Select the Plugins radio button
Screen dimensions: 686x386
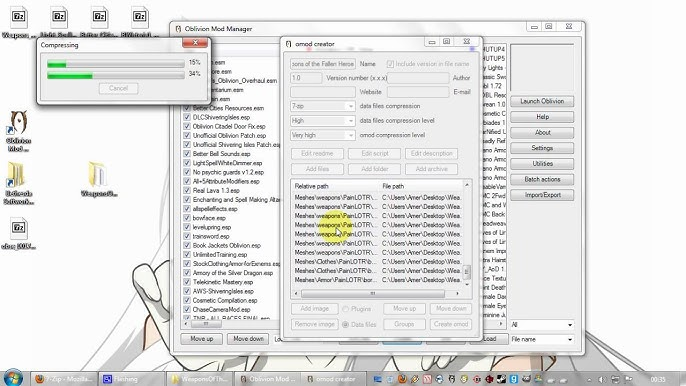346,309
